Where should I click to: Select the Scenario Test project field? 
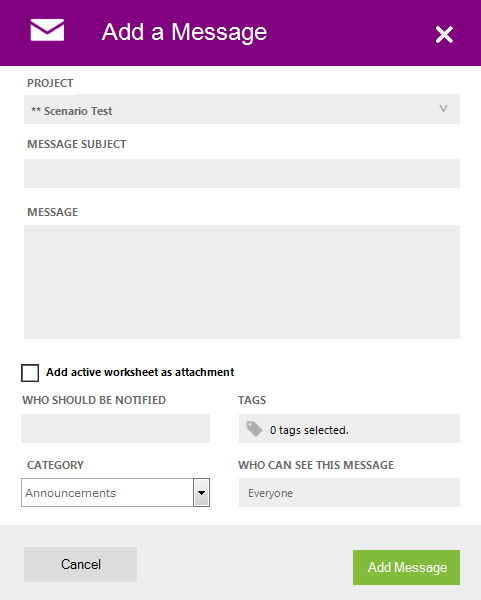coord(242,109)
